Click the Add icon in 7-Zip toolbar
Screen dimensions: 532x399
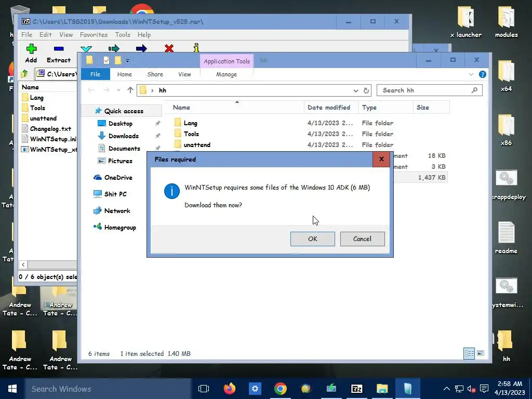(x=31, y=49)
